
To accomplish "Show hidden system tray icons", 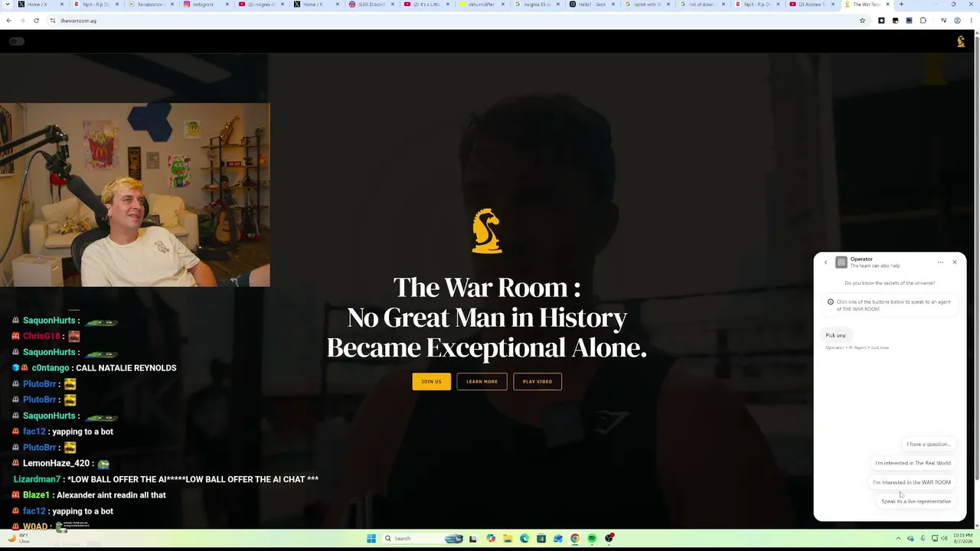I will point(898,539).
